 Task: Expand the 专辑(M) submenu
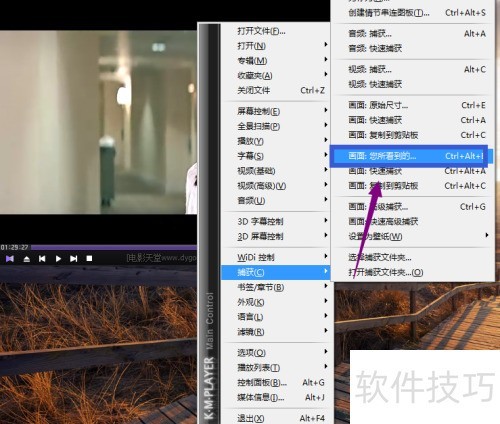[276, 61]
